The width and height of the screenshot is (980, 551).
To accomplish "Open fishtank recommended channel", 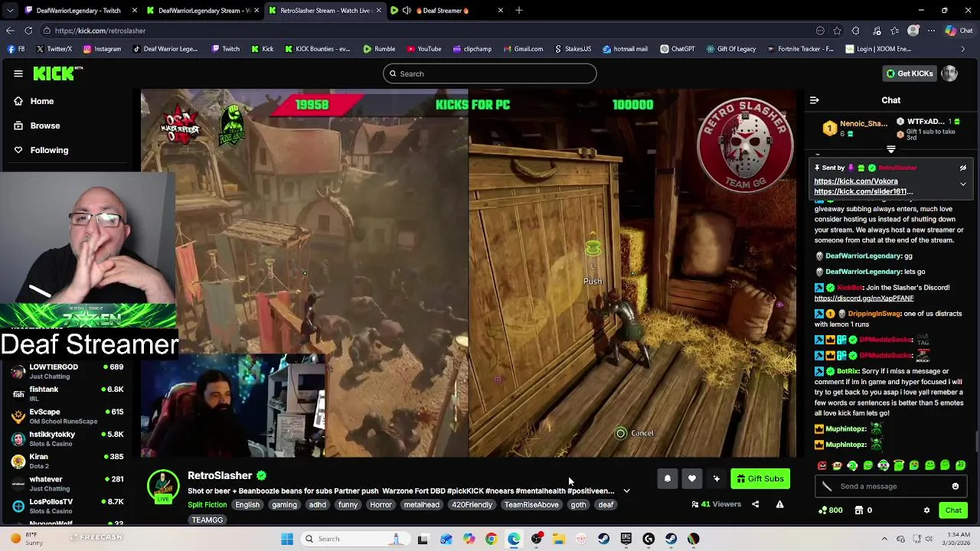I will coord(67,393).
